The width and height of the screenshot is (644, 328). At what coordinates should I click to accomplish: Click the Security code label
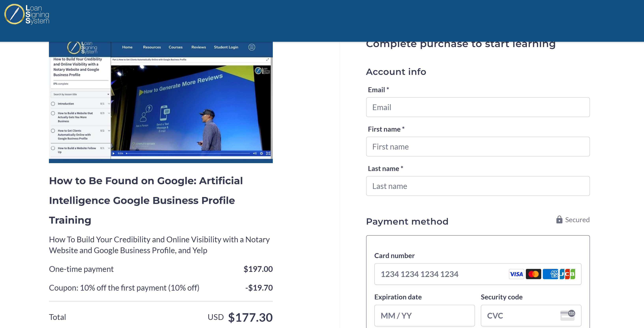(x=502, y=297)
